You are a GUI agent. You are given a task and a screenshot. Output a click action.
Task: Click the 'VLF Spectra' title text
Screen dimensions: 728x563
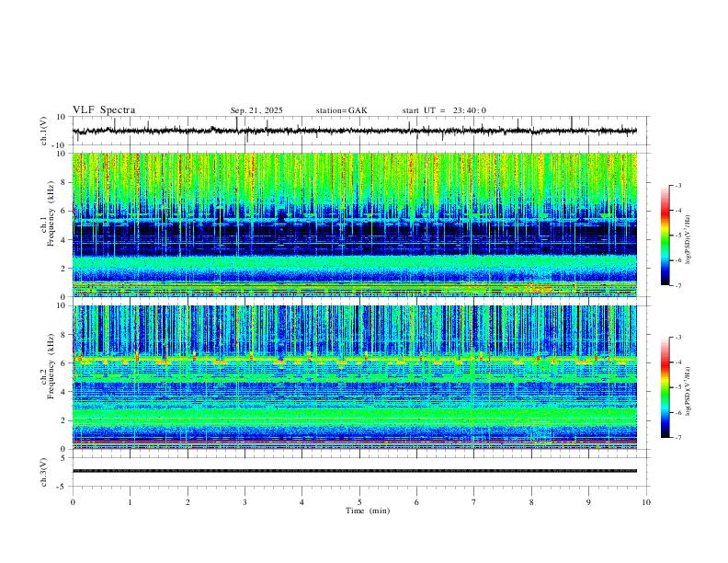(x=104, y=110)
